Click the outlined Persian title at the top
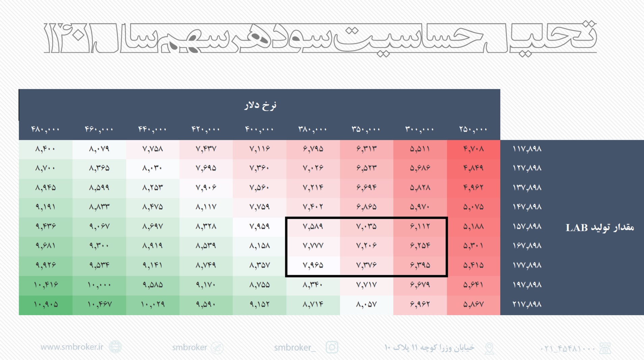This screenshot has width=644, height=360. click(320, 38)
